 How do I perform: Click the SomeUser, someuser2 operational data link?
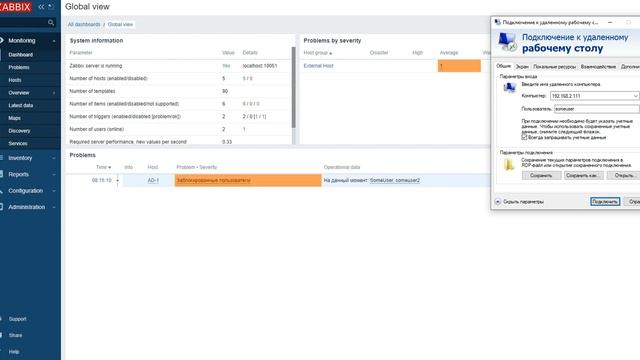pyautogui.click(x=395, y=180)
